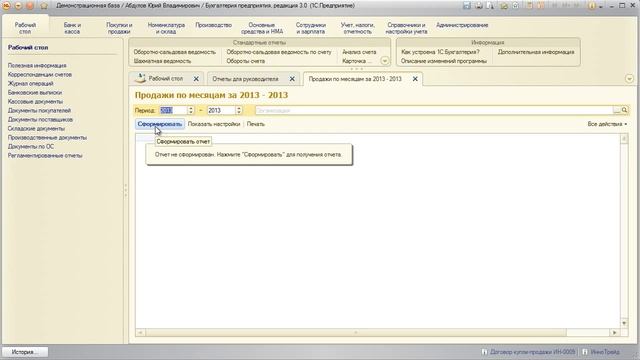Click the yellow info help icon

592,6
